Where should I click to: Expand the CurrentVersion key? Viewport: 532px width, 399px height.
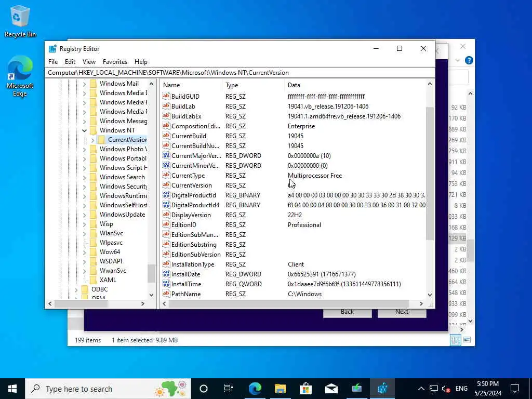92,140
